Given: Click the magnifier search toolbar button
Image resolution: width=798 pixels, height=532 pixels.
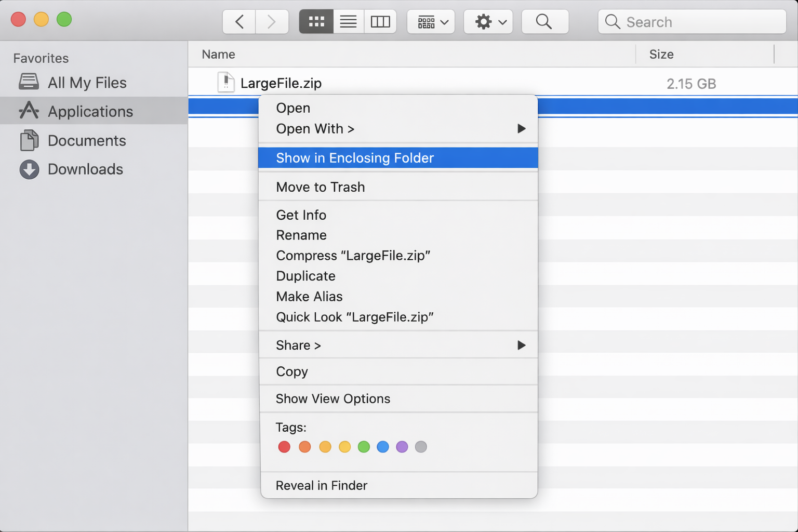Looking at the screenshot, I should coord(544,22).
